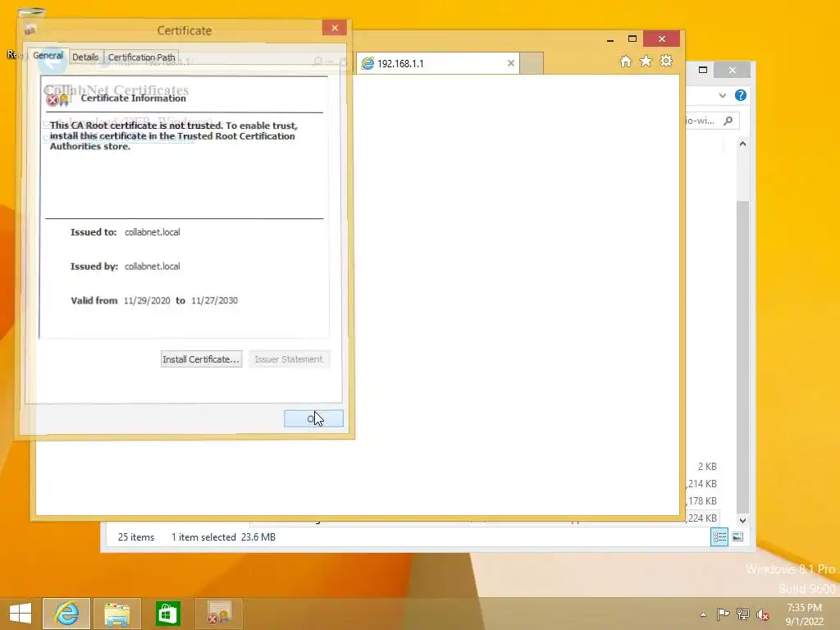This screenshot has height=630, width=840.
Task: Show hidden system tray icons
Action: click(x=703, y=614)
